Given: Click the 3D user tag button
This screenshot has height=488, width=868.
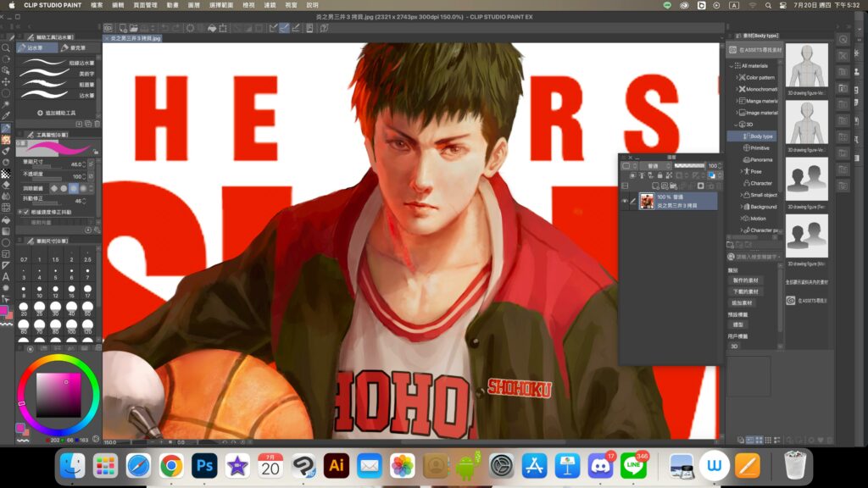Looking at the screenshot, I should click(x=735, y=347).
